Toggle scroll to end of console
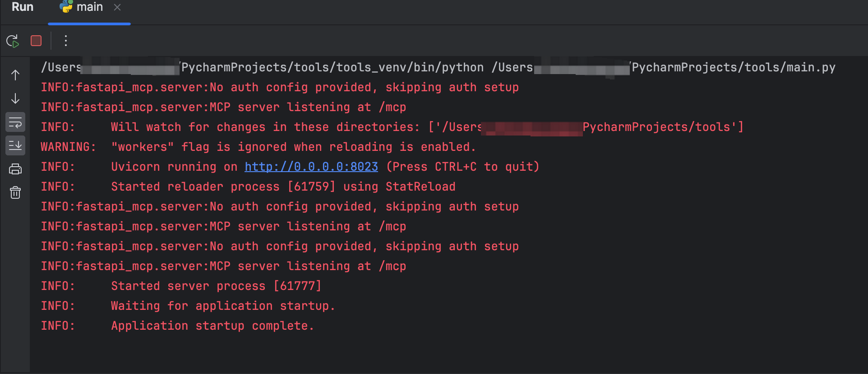868x374 pixels. (x=15, y=145)
